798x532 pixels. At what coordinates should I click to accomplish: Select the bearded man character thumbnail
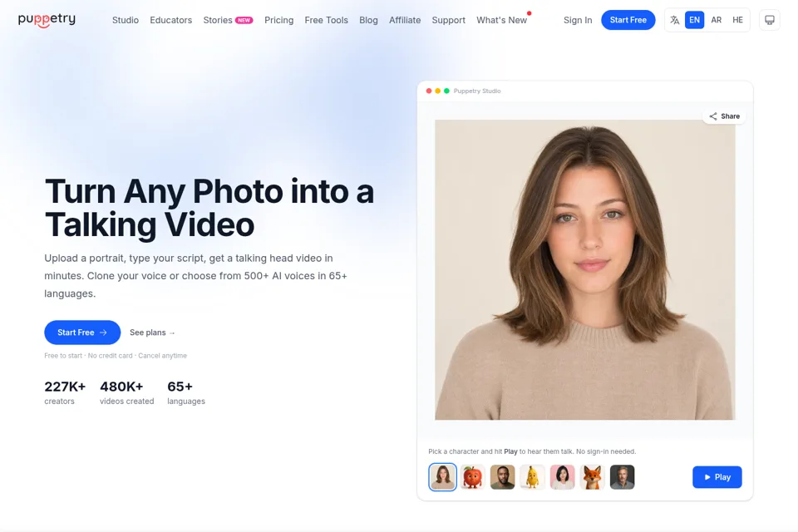coord(502,477)
